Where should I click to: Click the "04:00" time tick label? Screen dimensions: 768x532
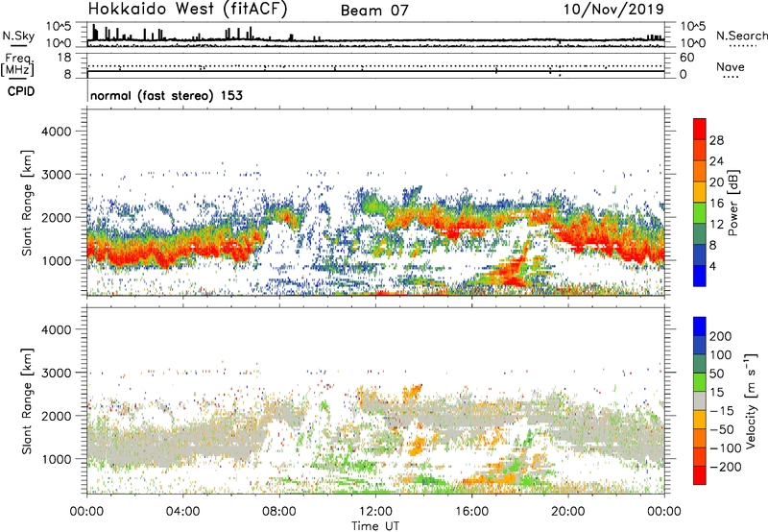point(182,512)
